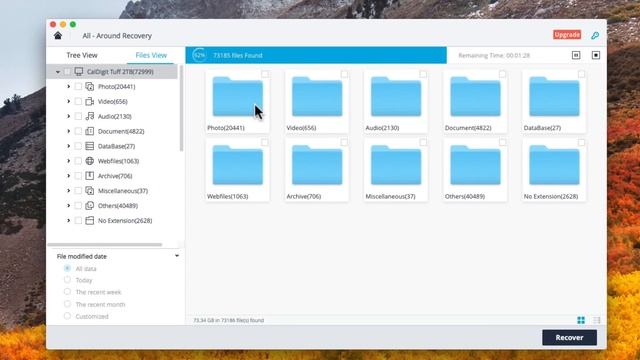The height and width of the screenshot is (360, 640).
Task: Collapse the CalDigit Tuff 2TB tree node
Action: (58, 72)
